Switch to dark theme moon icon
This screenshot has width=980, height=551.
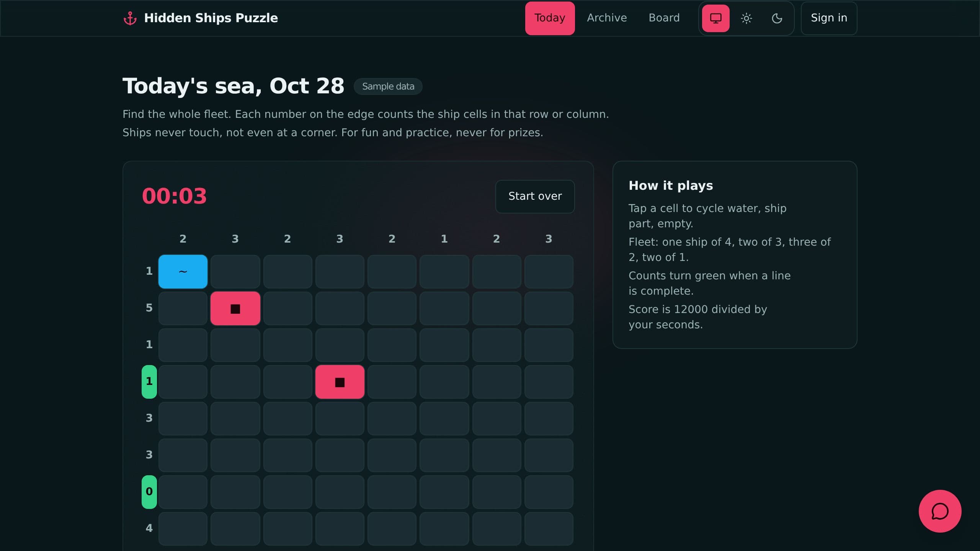click(777, 18)
